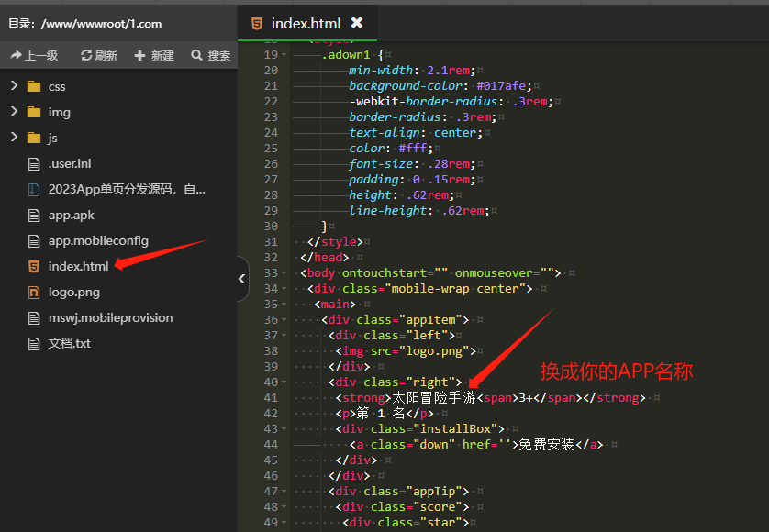Image resolution: width=769 pixels, height=532 pixels.
Task: Click the .user.ini file icon
Action: point(34,164)
